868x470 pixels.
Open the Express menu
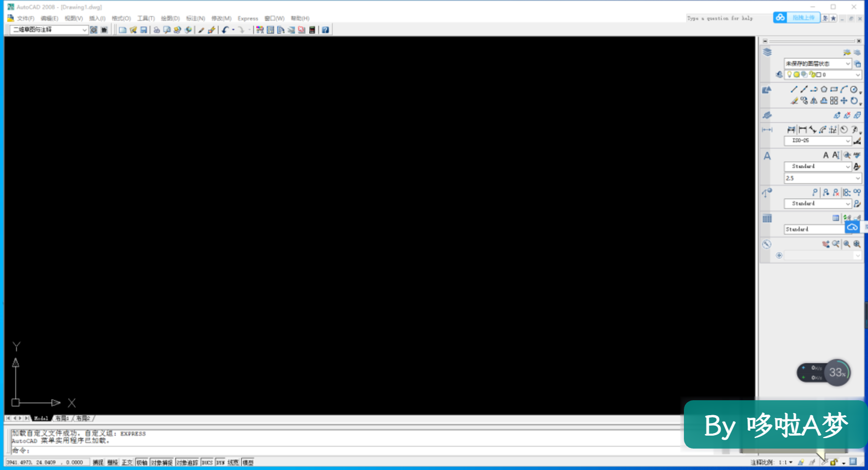tap(247, 18)
